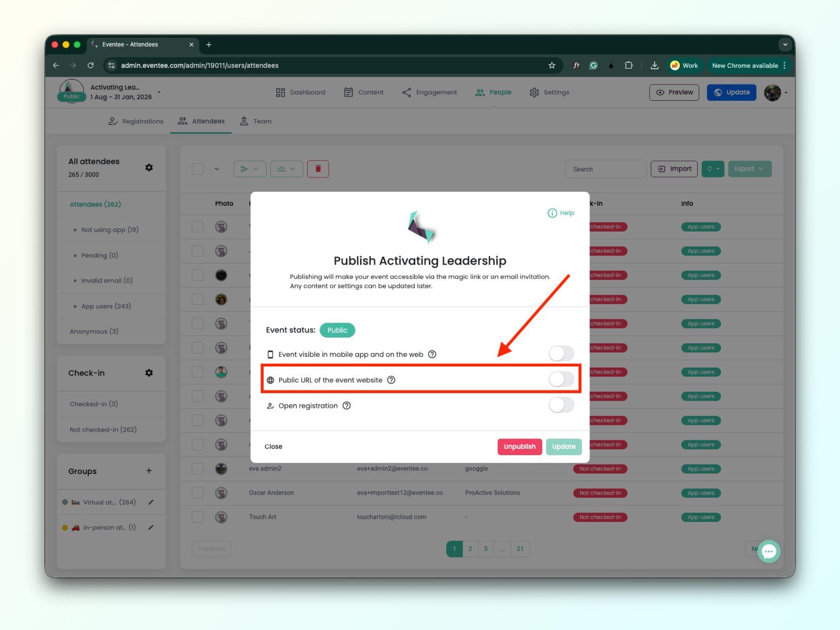Click the red Unpublish button
This screenshot has width=840, height=630.
click(x=520, y=447)
